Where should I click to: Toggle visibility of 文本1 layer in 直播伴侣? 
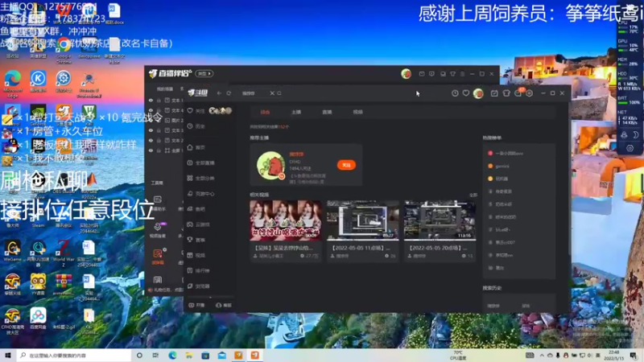151,101
